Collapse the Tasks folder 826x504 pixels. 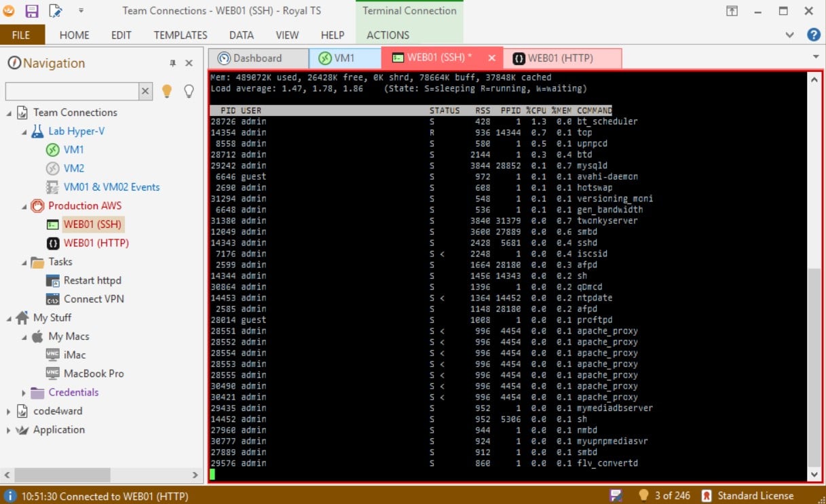click(24, 263)
